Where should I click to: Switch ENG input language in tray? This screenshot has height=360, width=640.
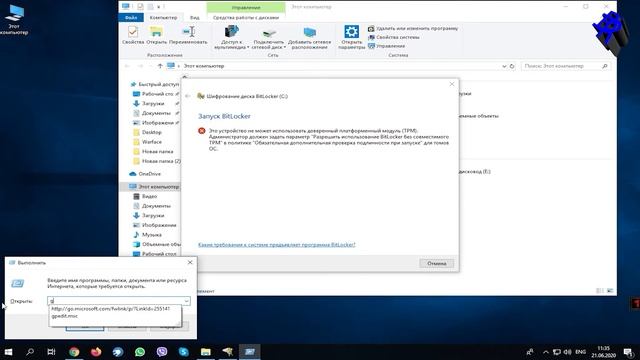[x=580, y=352]
